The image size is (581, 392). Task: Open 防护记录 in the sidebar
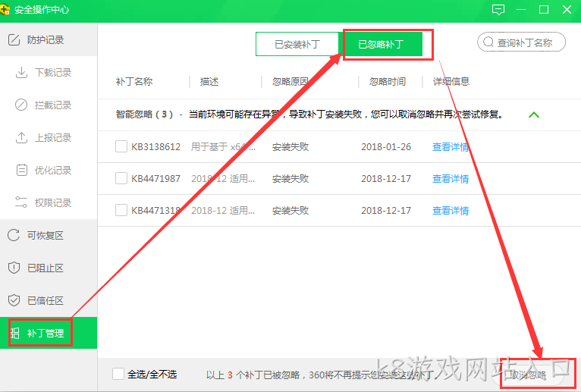pyautogui.click(x=49, y=39)
